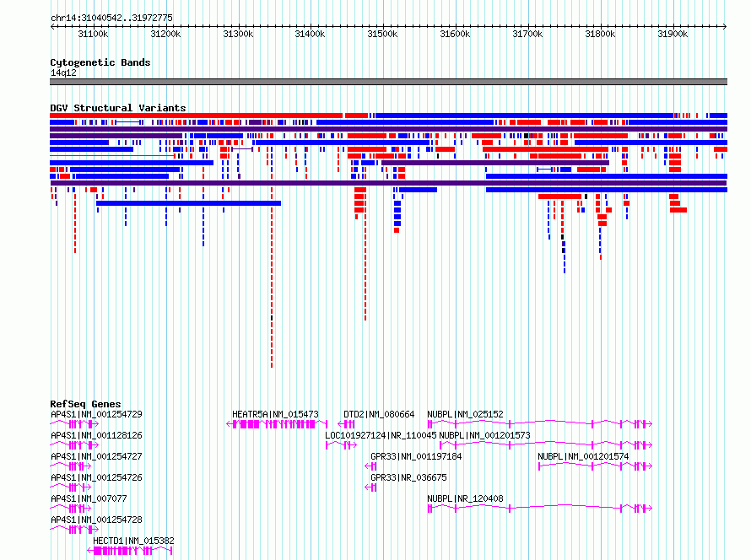Image resolution: width=751 pixels, height=560 pixels.
Task: Click the AP4S1|NM_001254729 transcript label
Action: (96, 414)
